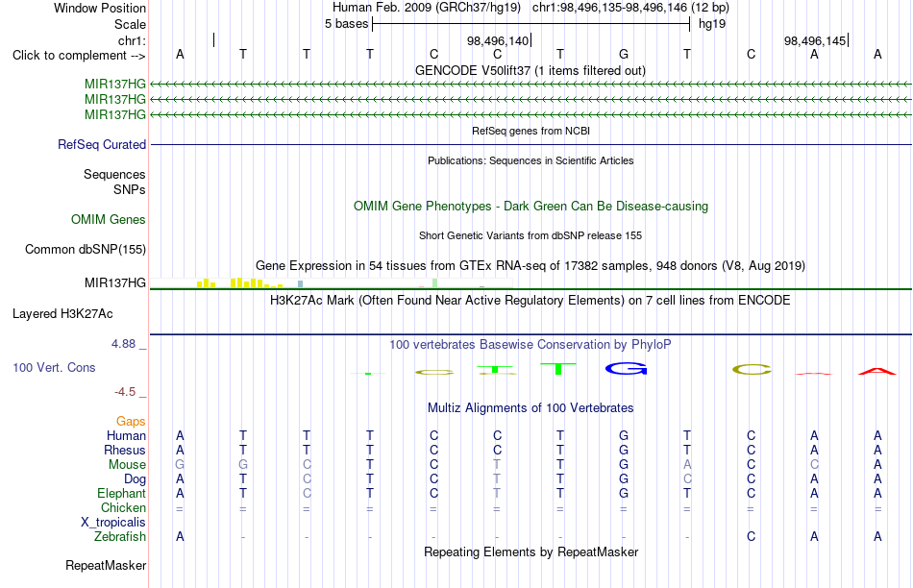Click the Window Position track label
The height and width of the screenshot is (588, 913).
pos(100,8)
